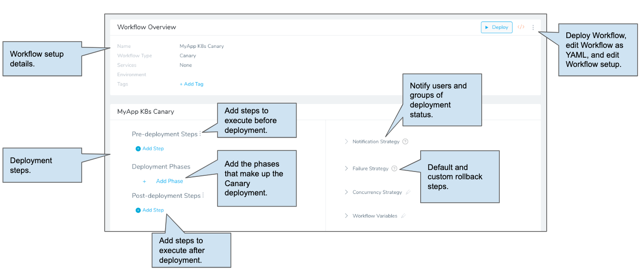
Task: Expand the Workflow Variables section chevron
Action: coord(346,216)
